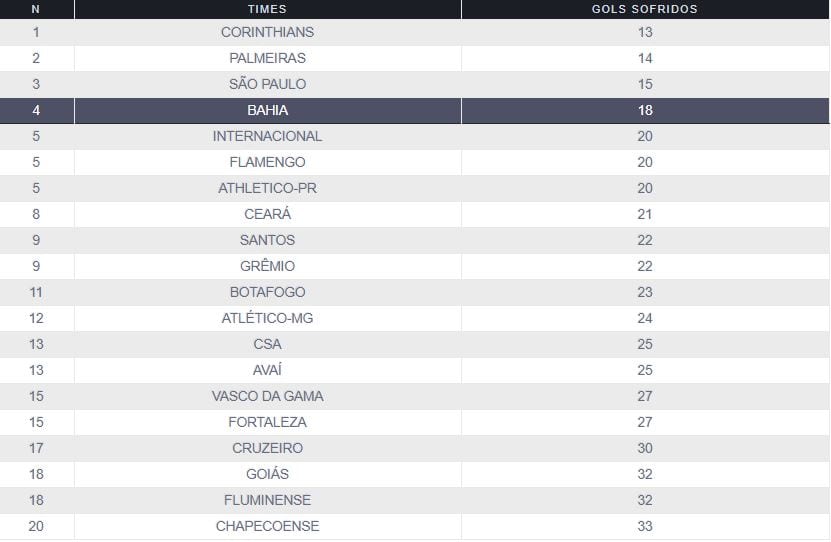The image size is (831, 542).
Task: Select the ATHLETICO-PR team name
Action: coord(267,188)
